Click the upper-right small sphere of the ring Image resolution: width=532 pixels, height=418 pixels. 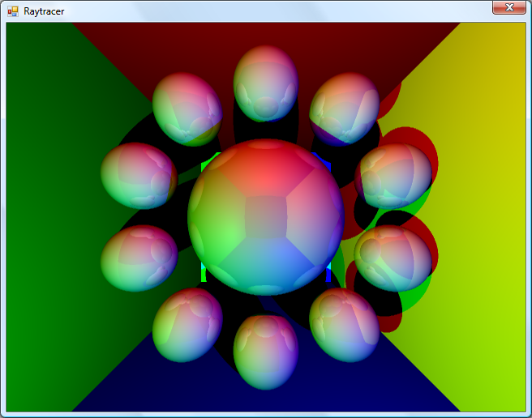click(x=344, y=108)
